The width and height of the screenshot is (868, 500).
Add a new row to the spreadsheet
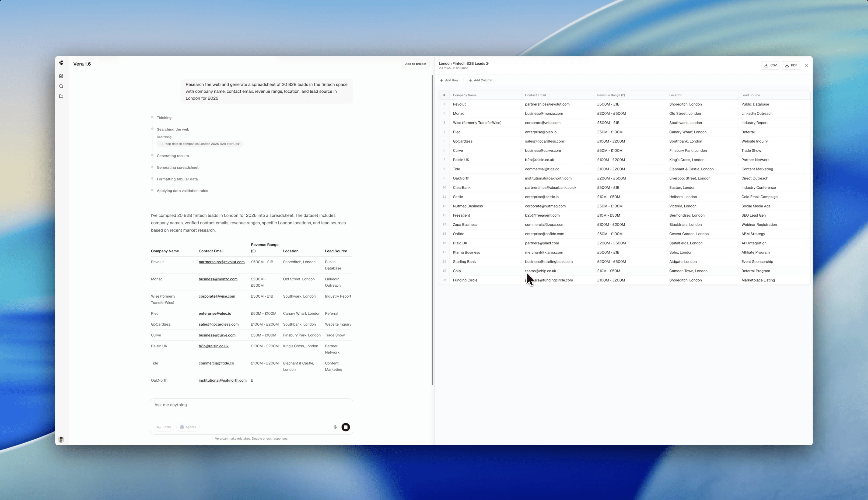(x=449, y=80)
